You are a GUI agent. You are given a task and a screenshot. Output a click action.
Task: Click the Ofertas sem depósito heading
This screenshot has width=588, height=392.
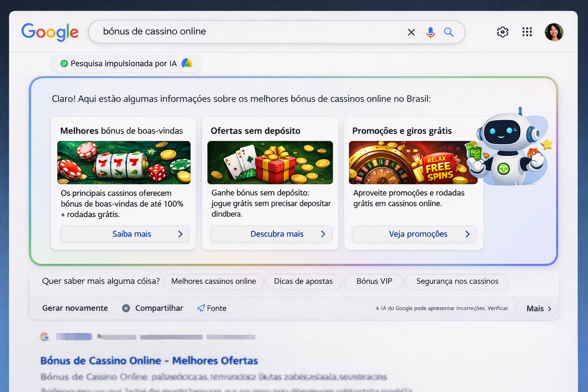pos(255,131)
